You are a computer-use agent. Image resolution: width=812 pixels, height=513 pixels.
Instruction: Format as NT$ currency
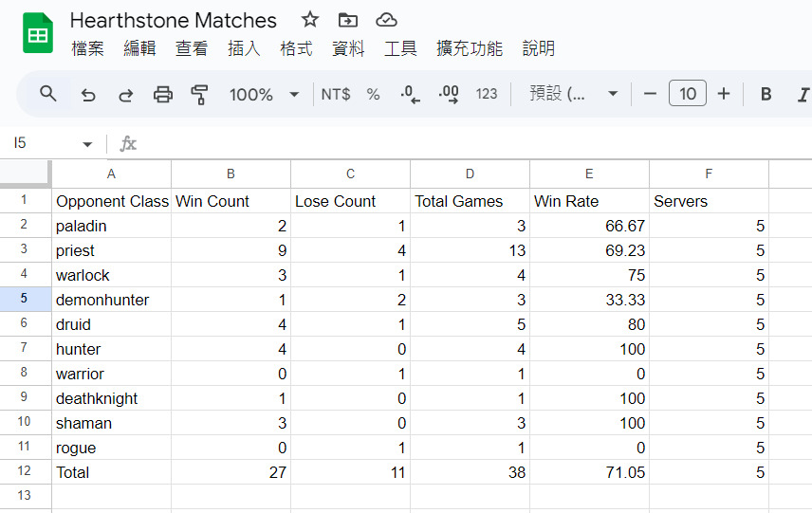[336, 94]
